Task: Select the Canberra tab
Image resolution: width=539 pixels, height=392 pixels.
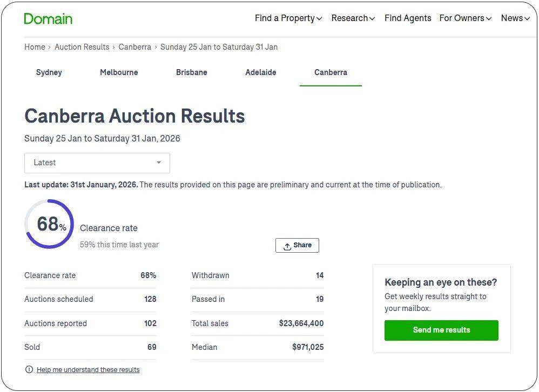Action: tap(331, 72)
